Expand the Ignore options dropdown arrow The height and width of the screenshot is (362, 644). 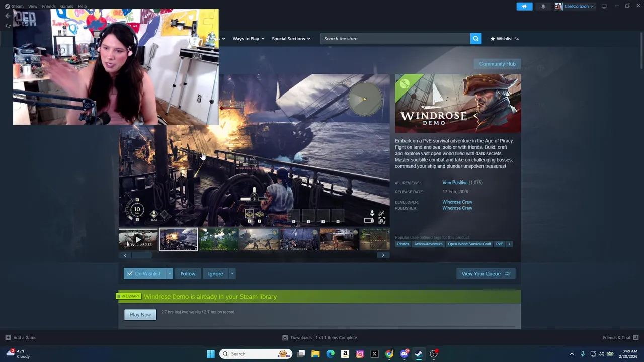point(232,274)
